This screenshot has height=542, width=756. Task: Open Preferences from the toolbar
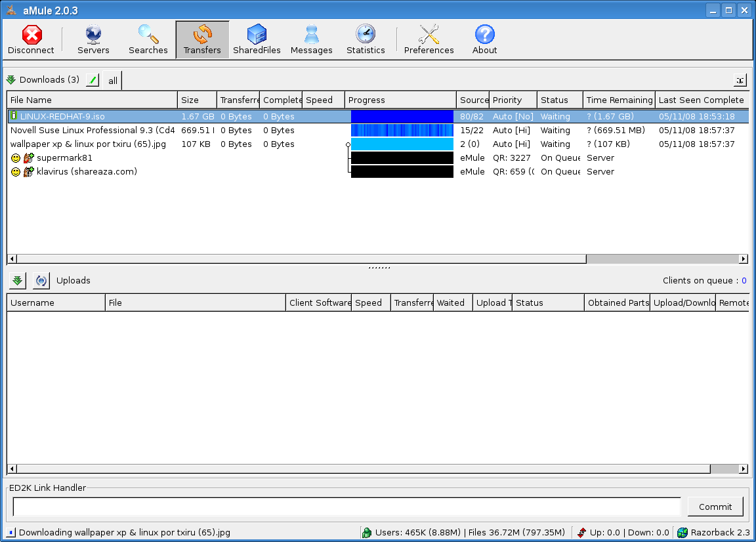point(429,39)
